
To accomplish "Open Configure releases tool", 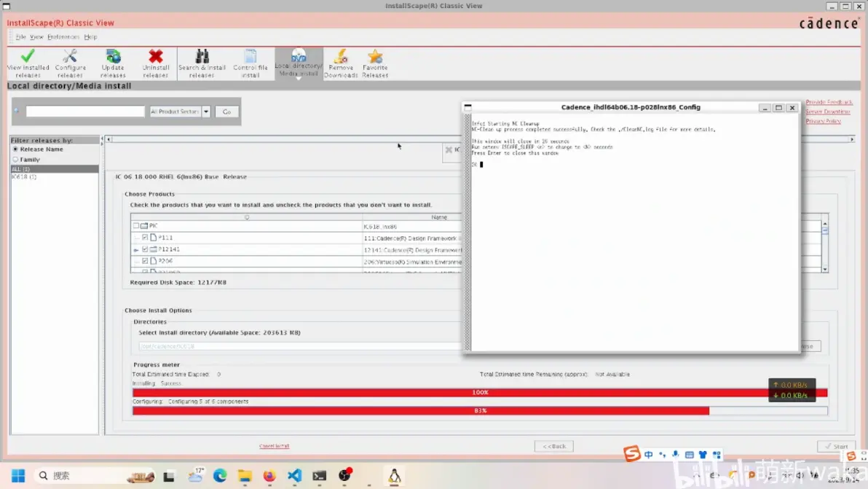I will click(x=71, y=63).
